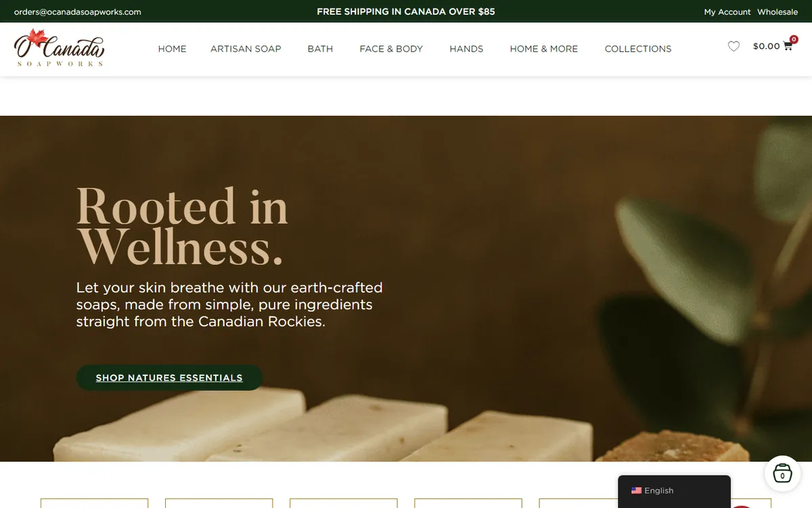The width and height of the screenshot is (812, 508).
Task: Click the orders email address link
Action: point(78,12)
